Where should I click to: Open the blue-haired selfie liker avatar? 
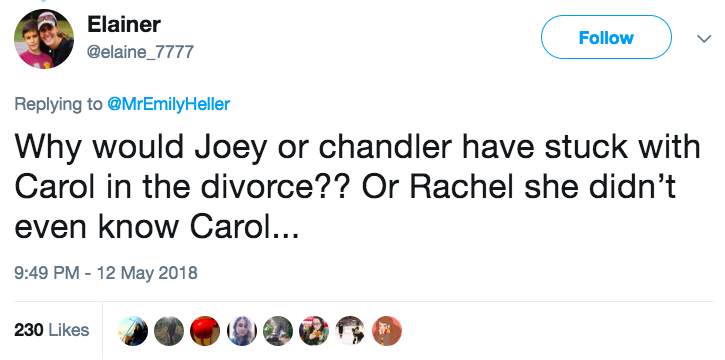(x=242, y=331)
